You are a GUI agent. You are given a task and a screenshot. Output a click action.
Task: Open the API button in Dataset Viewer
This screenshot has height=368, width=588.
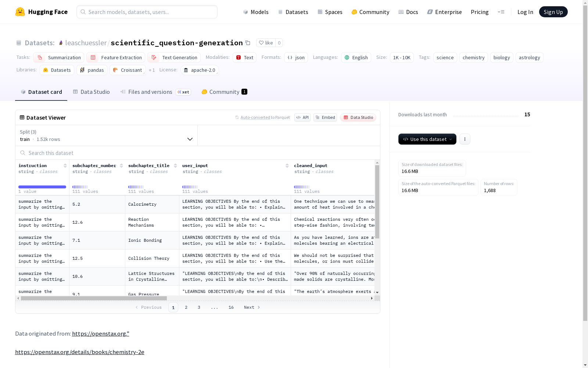[x=302, y=117]
